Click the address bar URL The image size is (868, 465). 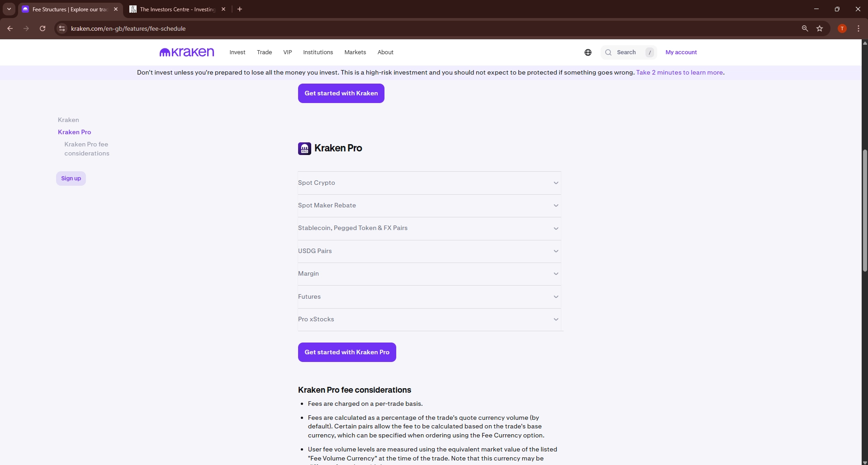128,28
